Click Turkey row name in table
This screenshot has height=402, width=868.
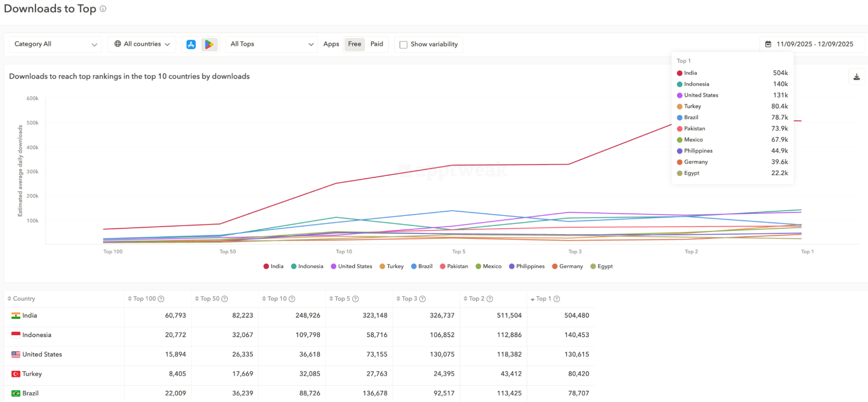coord(32,374)
